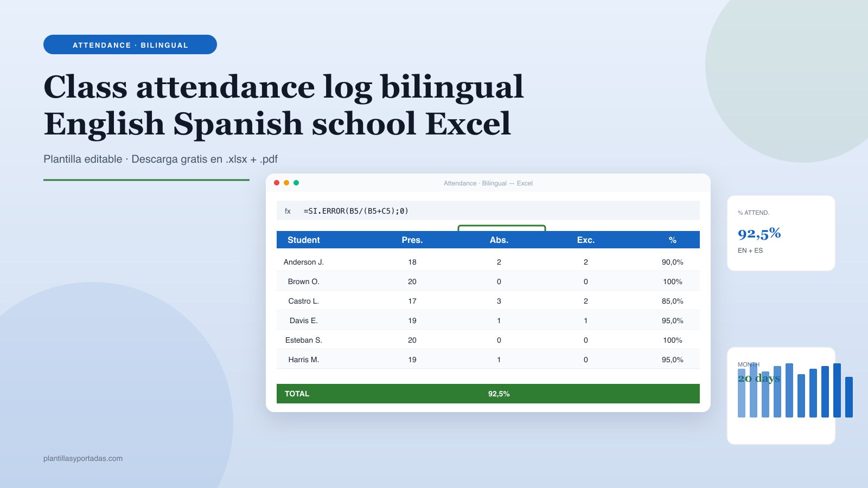868x488 pixels.
Task: Click Harris M. present value 19
Action: pos(412,359)
